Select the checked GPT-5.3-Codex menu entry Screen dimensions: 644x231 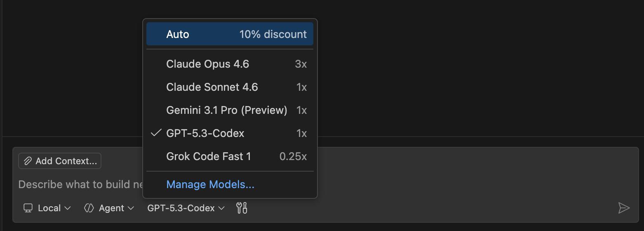[230, 133]
